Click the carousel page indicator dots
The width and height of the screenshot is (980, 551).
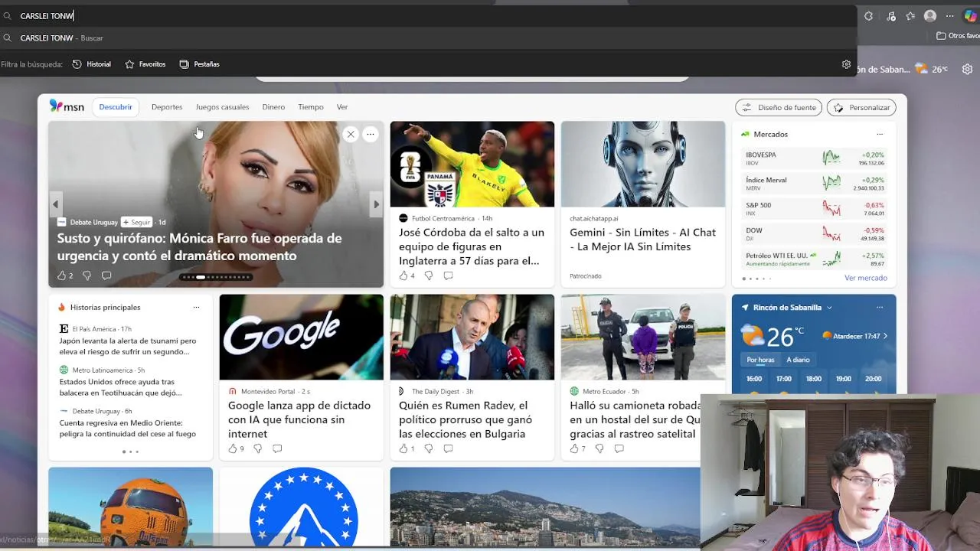[216, 277]
